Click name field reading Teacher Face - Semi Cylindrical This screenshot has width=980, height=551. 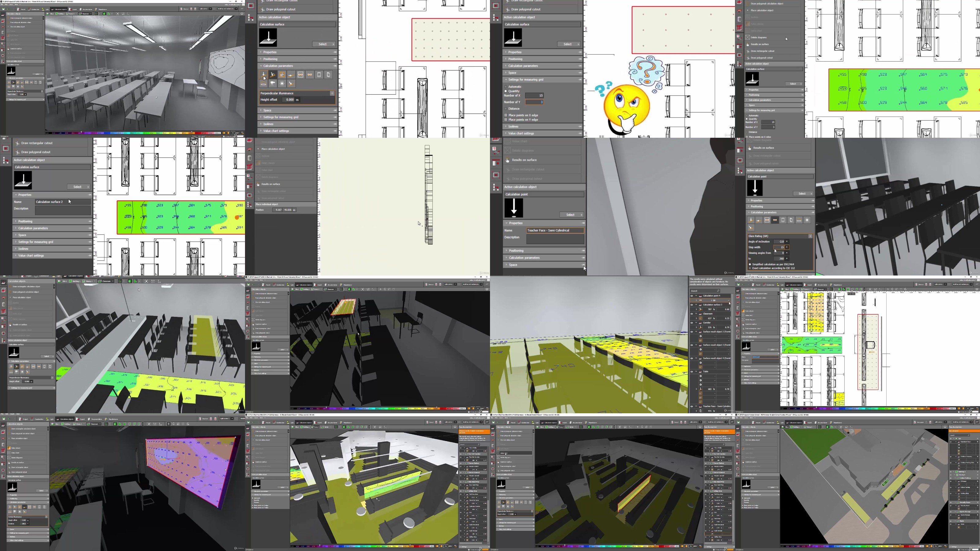click(555, 231)
